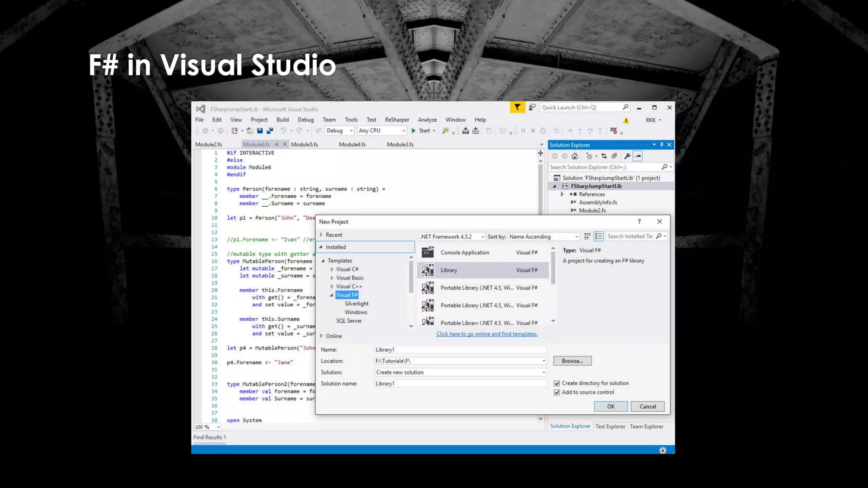Click the ReSharper toolbar icon with red circle

tap(613, 131)
